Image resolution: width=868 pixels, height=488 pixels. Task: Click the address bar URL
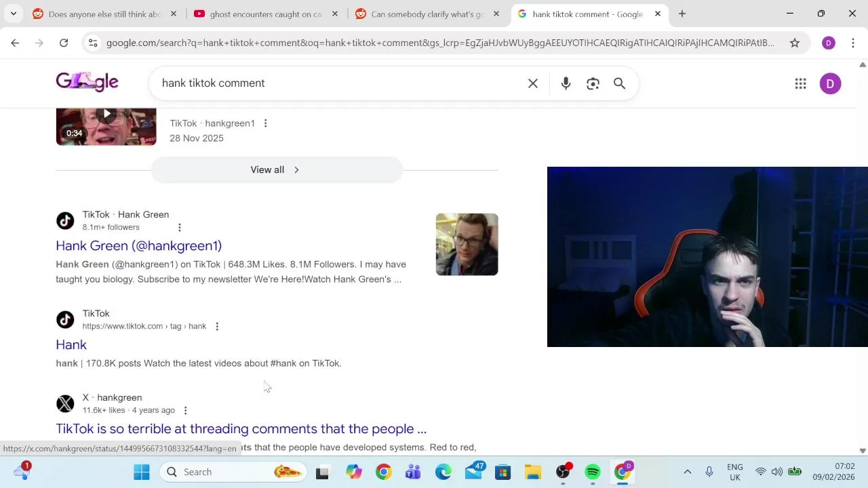440,43
